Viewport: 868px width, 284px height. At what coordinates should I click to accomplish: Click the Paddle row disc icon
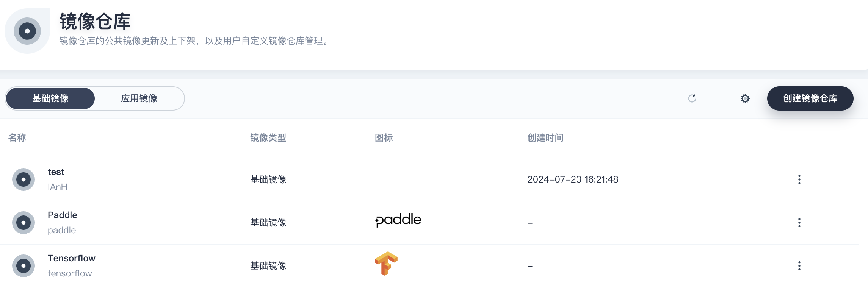point(24,223)
